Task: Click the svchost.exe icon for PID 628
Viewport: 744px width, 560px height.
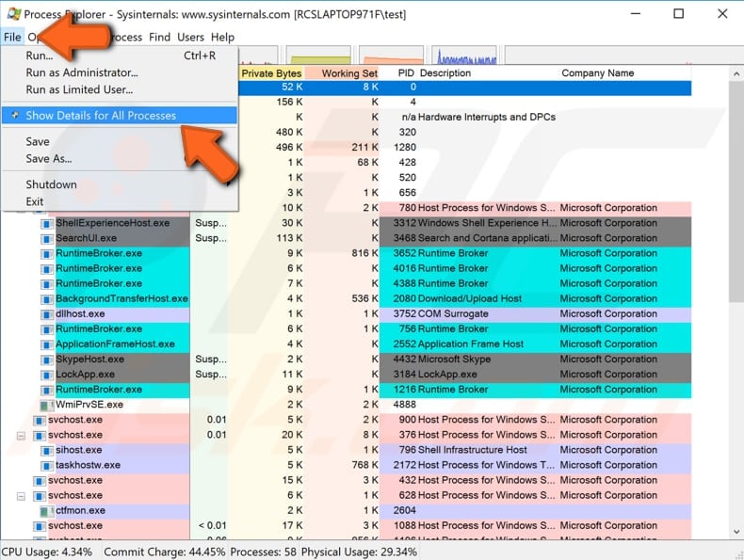Action: [39, 496]
